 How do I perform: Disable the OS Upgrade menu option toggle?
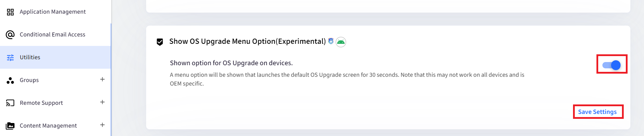tap(611, 65)
